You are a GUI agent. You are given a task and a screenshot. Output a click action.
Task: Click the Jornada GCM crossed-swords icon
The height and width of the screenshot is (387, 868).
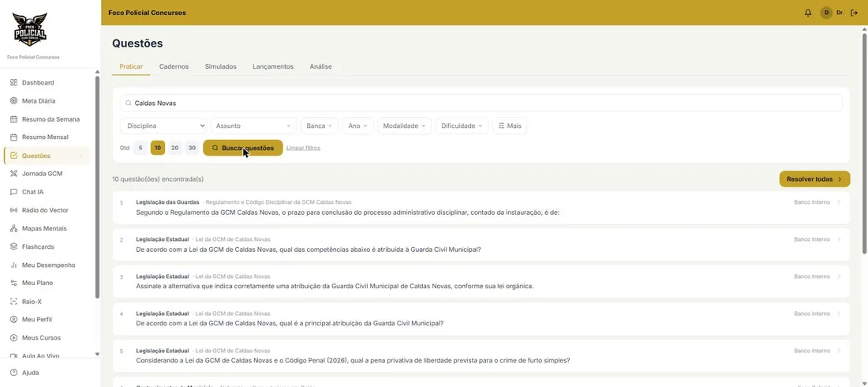point(14,174)
